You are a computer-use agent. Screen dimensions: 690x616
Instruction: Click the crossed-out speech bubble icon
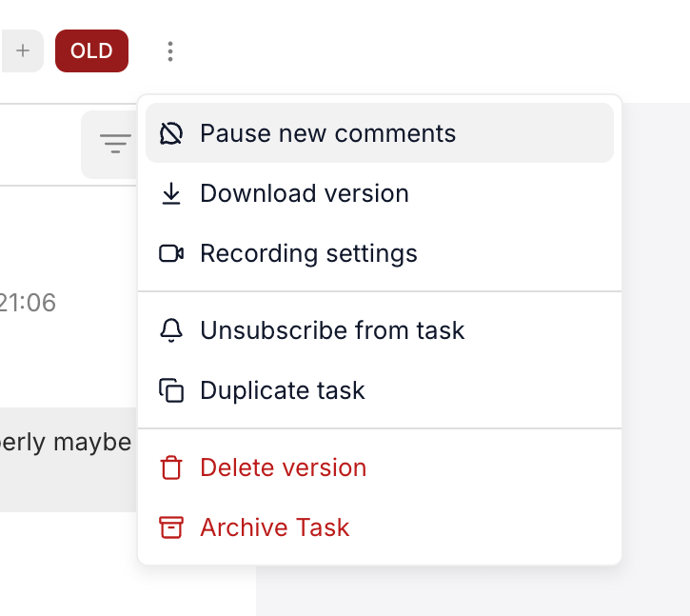171,133
